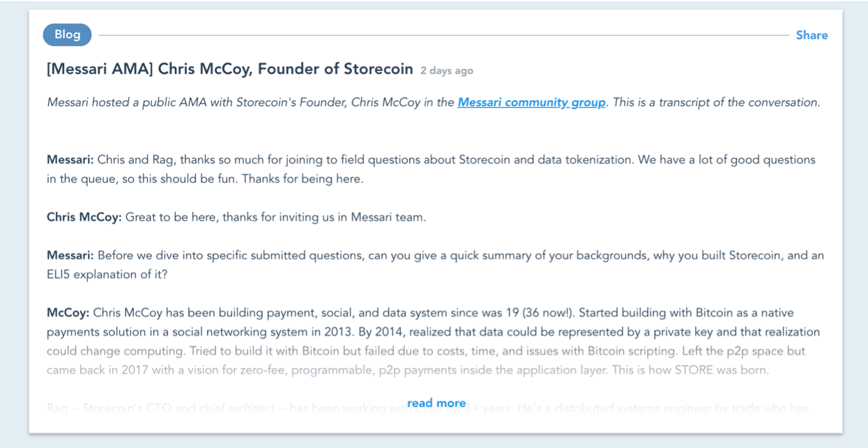Select the '2 days ago' timestamp
Viewport: 868px width, 448px height.
(446, 70)
